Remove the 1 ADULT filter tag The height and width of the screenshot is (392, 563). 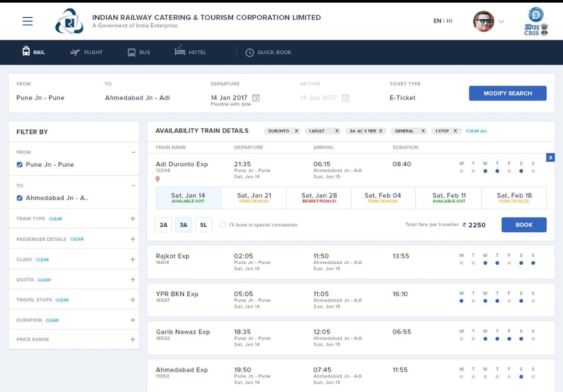tap(337, 131)
